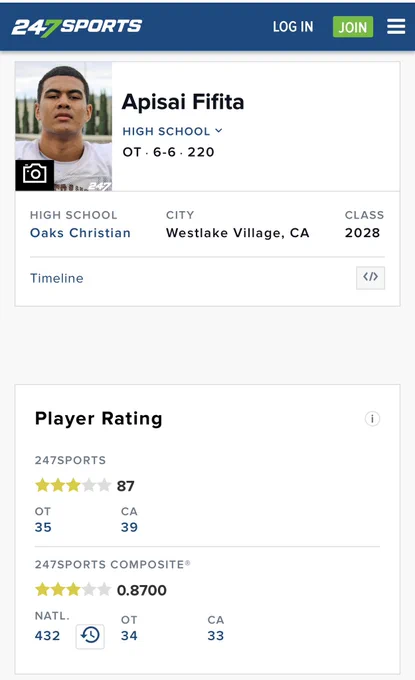The height and width of the screenshot is (680, 415).
Task: Click the 247Sports logo
Action: [x=77, y=27]
